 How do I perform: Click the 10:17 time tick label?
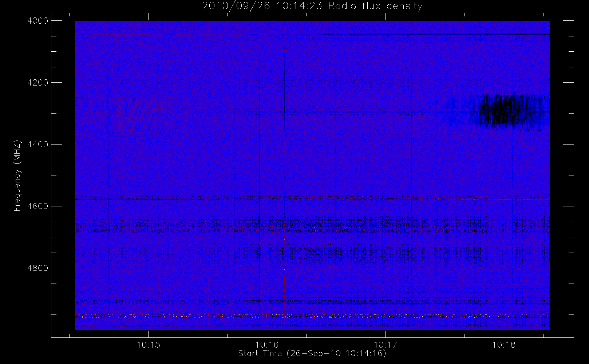(x=386, y=345)
